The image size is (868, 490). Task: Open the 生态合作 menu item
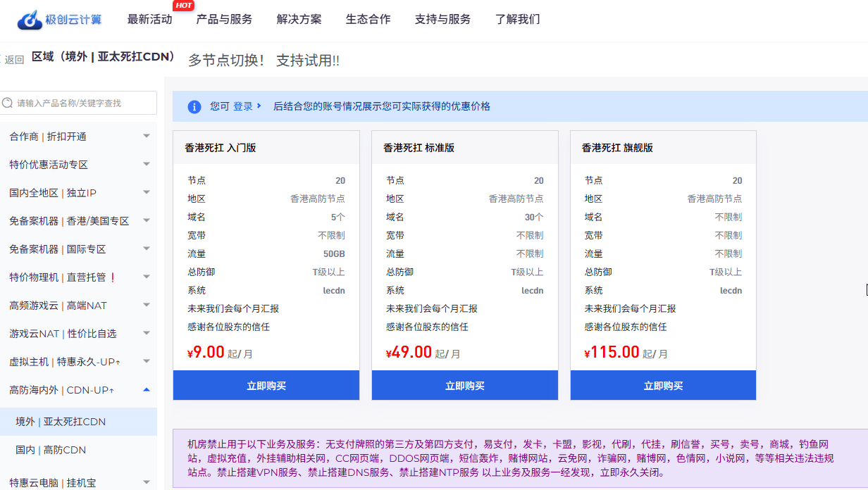click(x=368, y=20)
